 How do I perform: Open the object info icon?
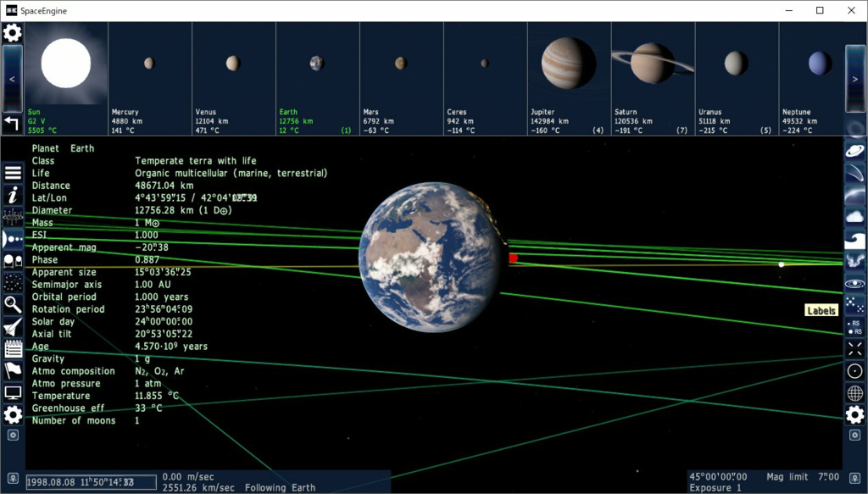[13, 195]
